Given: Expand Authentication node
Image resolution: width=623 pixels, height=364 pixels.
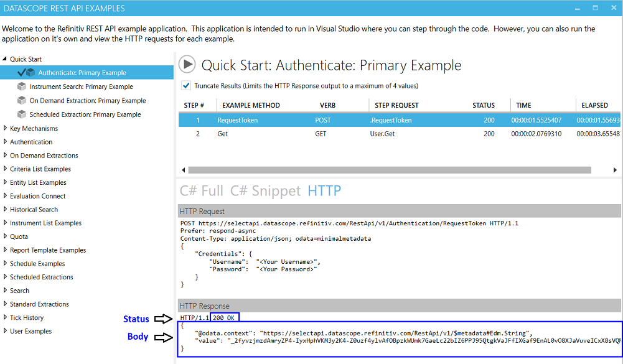Looking at the screenshot, I should tap(5, 141).
